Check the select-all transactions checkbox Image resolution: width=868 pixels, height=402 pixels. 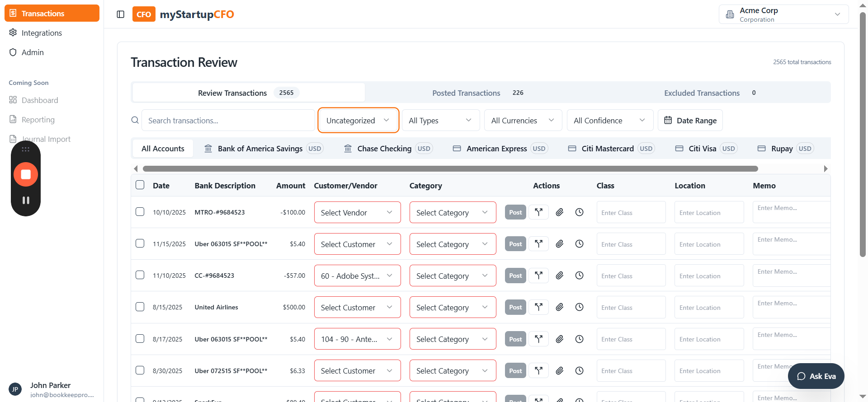[140, 185]
